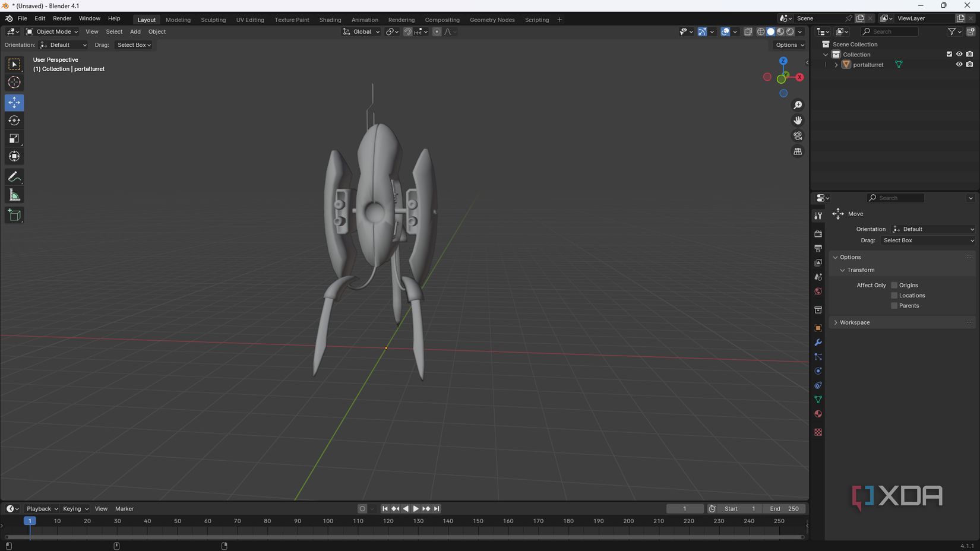Screen dimensions: 980x551
Task: Open the Object Constraints properties tab
Action: point(818,385)
